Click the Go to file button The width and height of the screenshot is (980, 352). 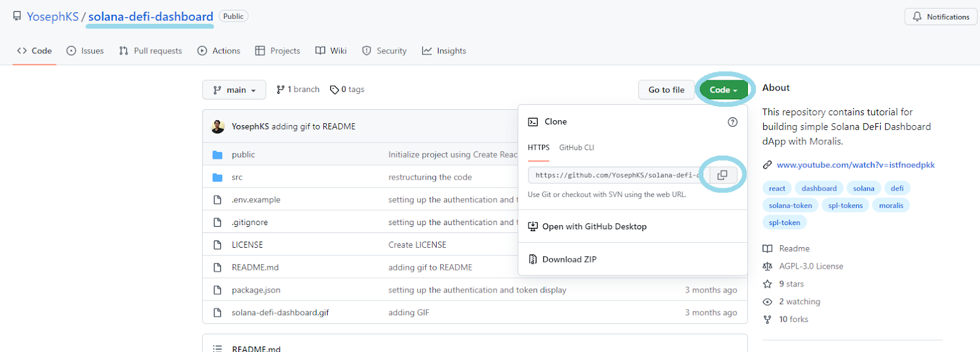pyautogui.click(x=666, y=90)
